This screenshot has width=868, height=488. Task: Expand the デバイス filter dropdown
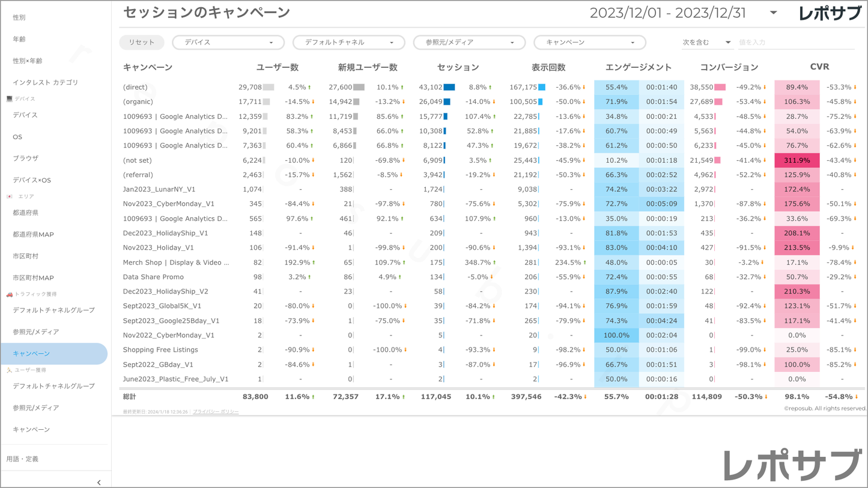[228, 43]
